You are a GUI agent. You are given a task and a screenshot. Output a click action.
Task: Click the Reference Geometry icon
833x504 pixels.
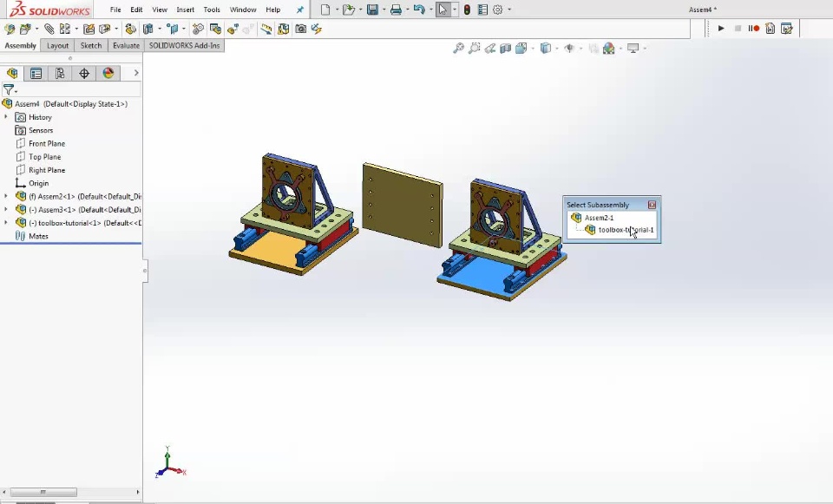(173, 29)
